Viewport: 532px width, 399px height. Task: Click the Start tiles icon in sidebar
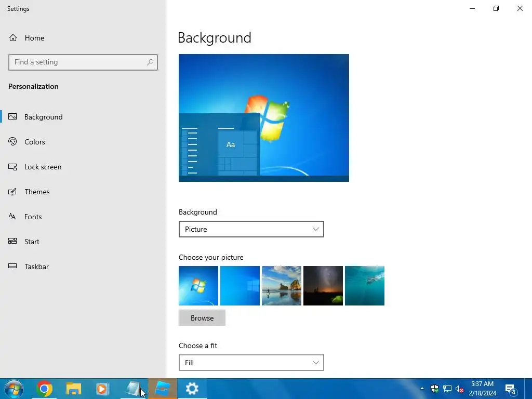pos(12,241)
